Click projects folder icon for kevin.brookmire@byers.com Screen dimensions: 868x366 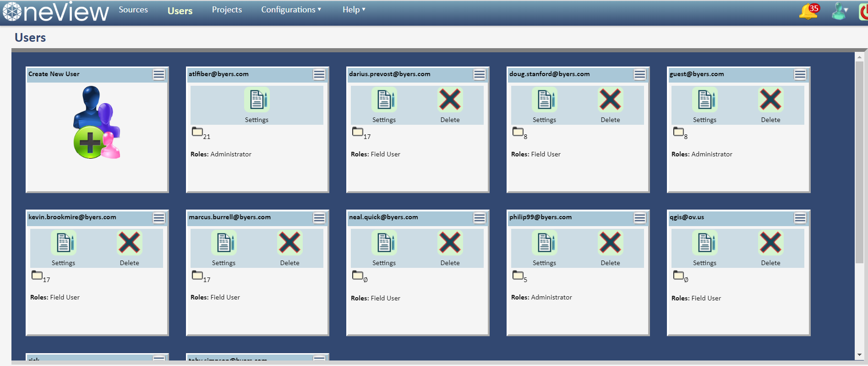[x=37, y=275]
